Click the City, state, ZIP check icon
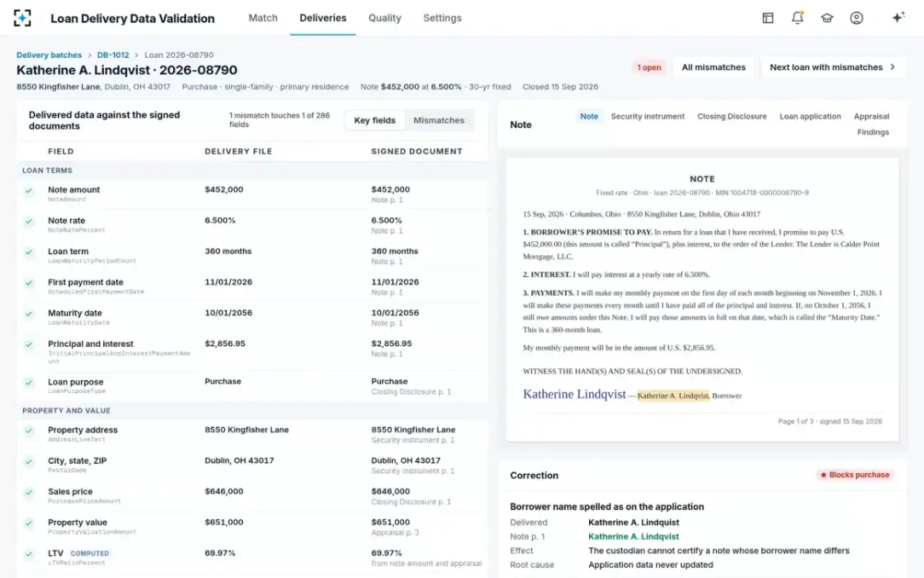 coord(28,462)
